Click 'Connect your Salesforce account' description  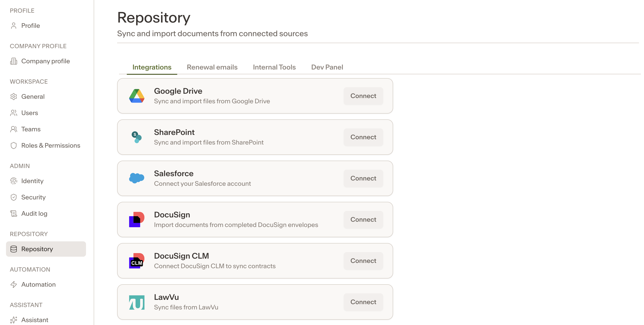click(202, 184)
